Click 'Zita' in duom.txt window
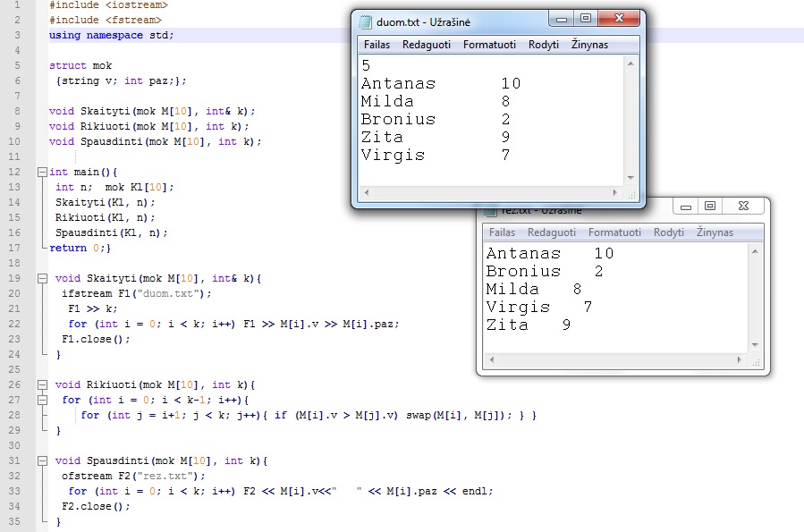This screenshot has width=804, height=532. click(382, 138)
